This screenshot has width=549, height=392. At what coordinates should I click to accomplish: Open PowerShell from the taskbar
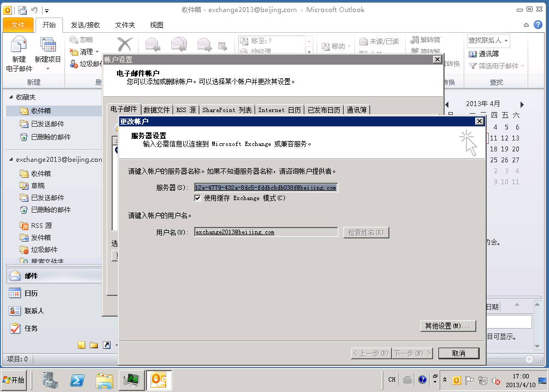pyautogui.click(x=78, y=380)
